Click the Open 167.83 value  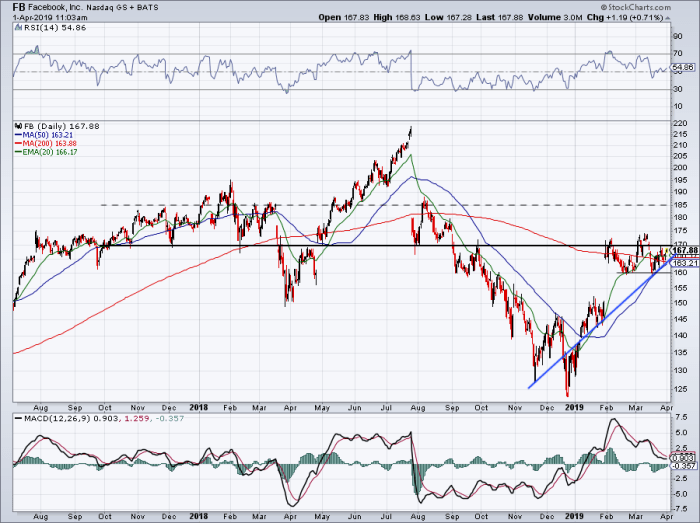point(343,17)
